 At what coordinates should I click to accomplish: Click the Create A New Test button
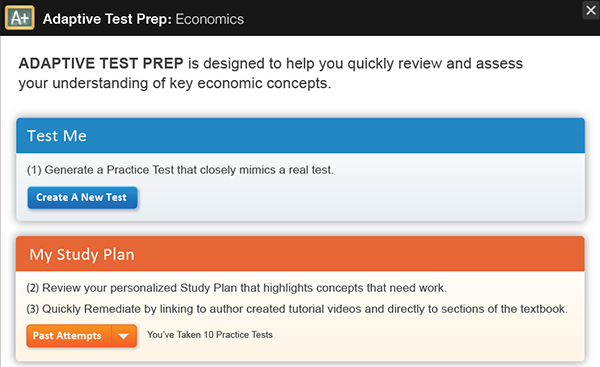[82, 197]
